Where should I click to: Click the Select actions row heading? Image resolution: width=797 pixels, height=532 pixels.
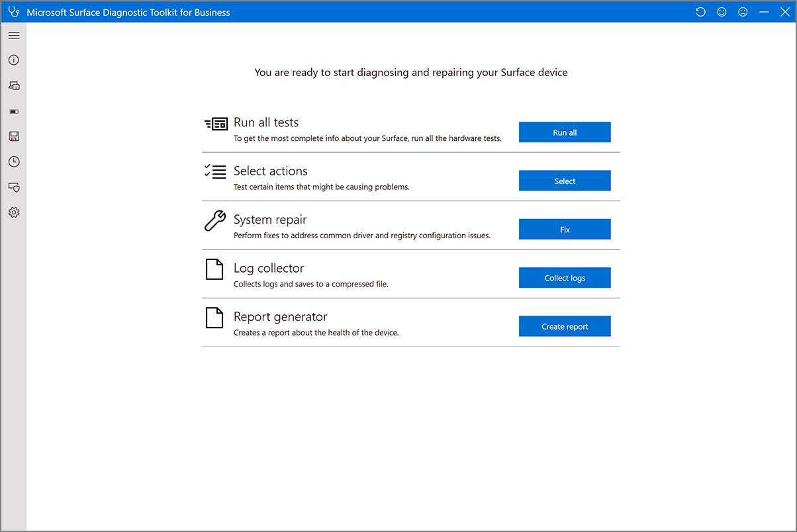[x=270, y=171]
